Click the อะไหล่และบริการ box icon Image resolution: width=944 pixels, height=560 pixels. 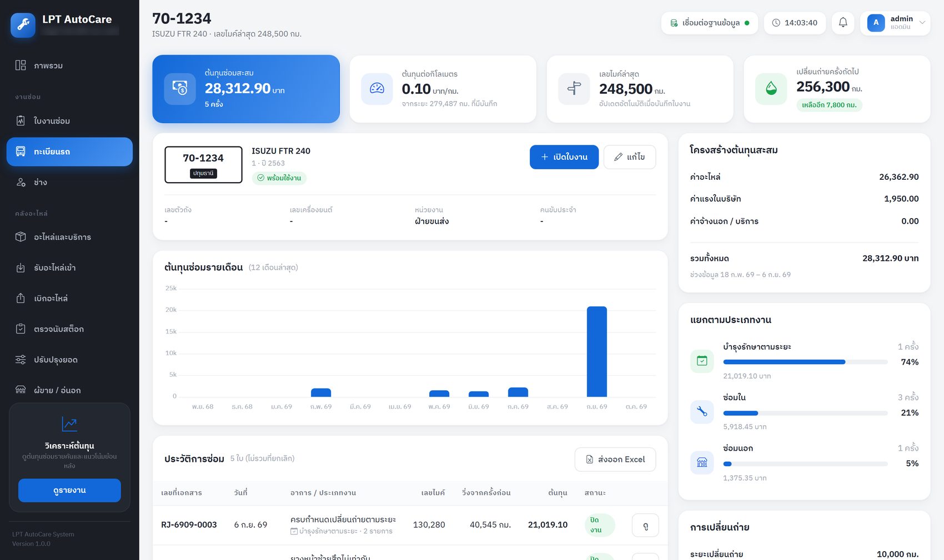(x=21, y=237)
